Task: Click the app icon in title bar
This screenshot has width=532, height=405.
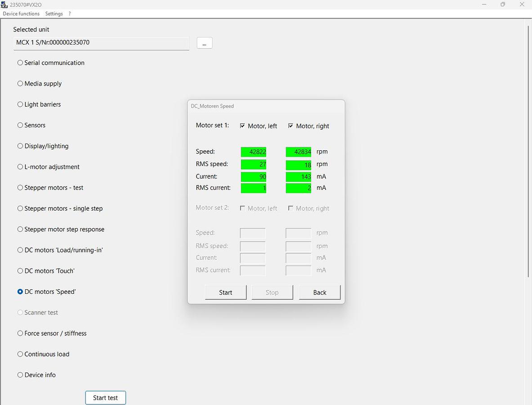Action: pos(4,4)
